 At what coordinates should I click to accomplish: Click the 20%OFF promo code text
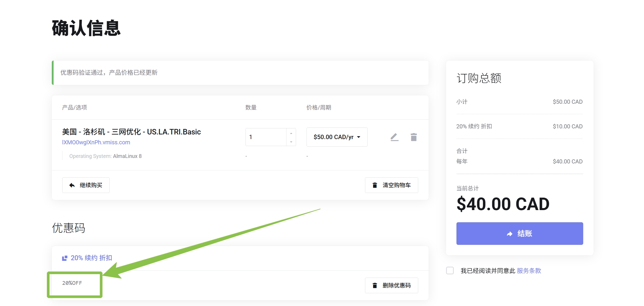click(72, 283)
